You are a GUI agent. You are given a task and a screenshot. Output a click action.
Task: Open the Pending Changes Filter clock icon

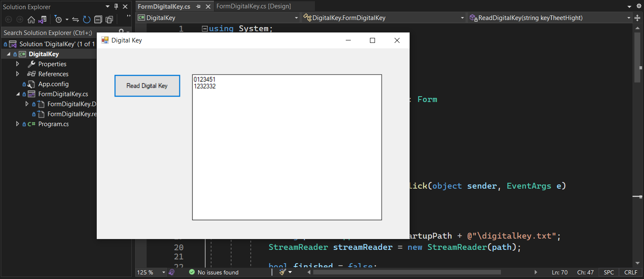tap(59, 19)
